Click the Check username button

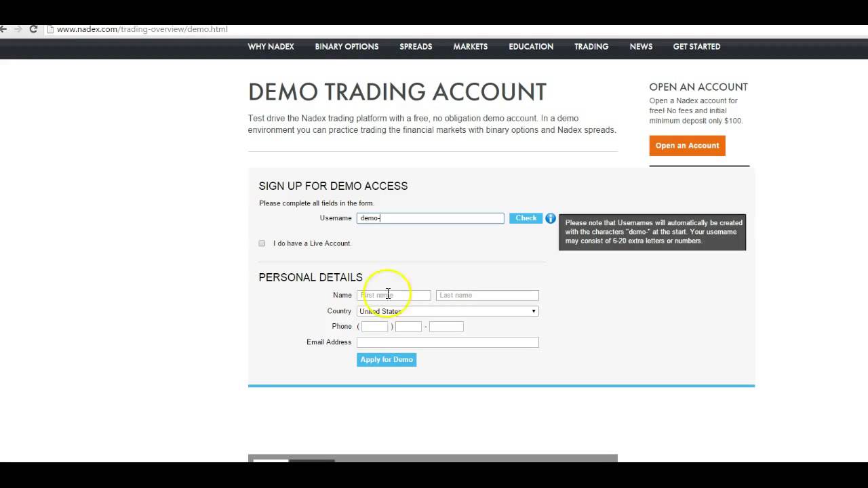[526, 218]
